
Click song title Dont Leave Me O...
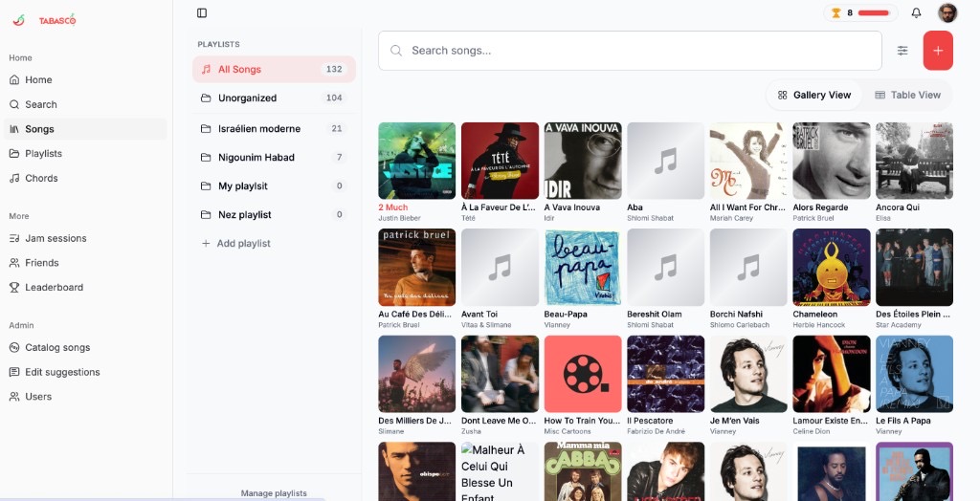click(499, 421)
